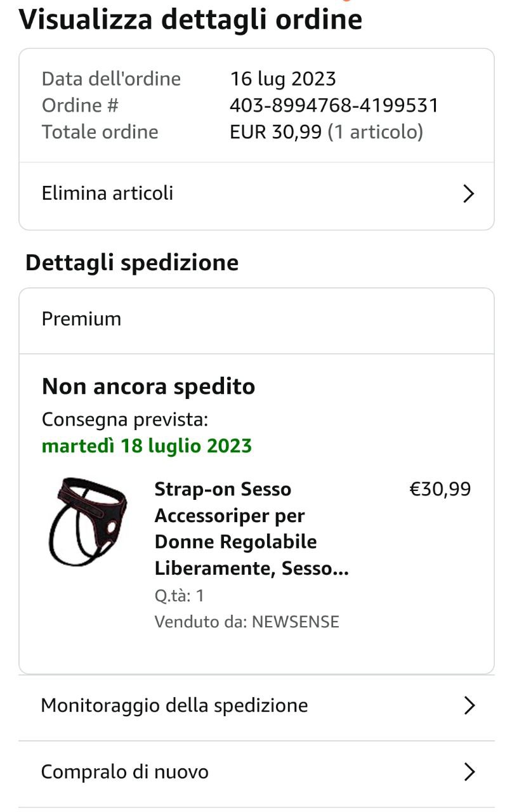Tap the Compralo di nuovo label
The image size is (512, 812).
tap(124, 772)
